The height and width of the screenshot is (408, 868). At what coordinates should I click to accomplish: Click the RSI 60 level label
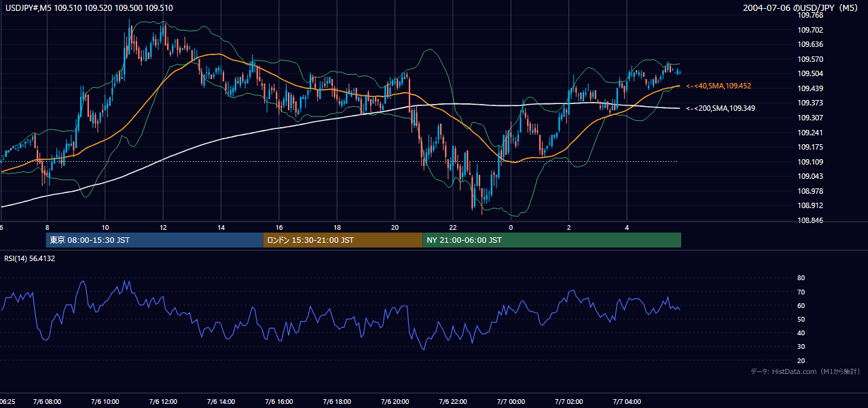pos(801,306)
